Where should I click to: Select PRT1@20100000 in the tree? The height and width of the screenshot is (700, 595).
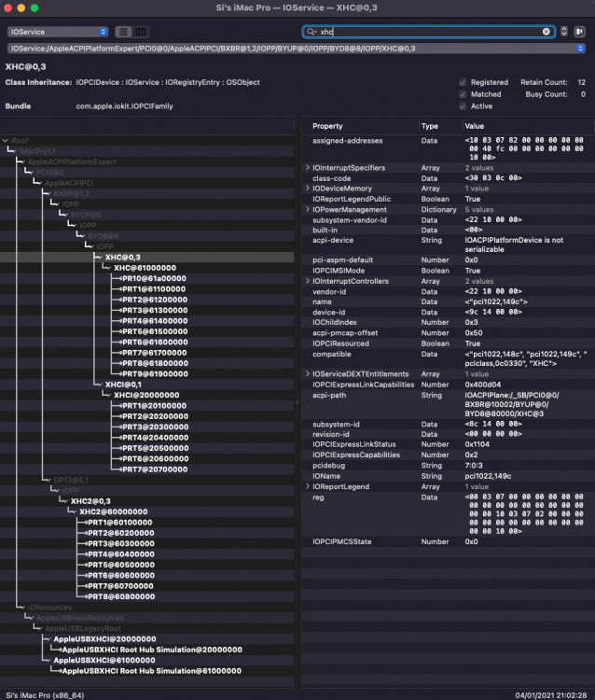[x=154, y=406]
